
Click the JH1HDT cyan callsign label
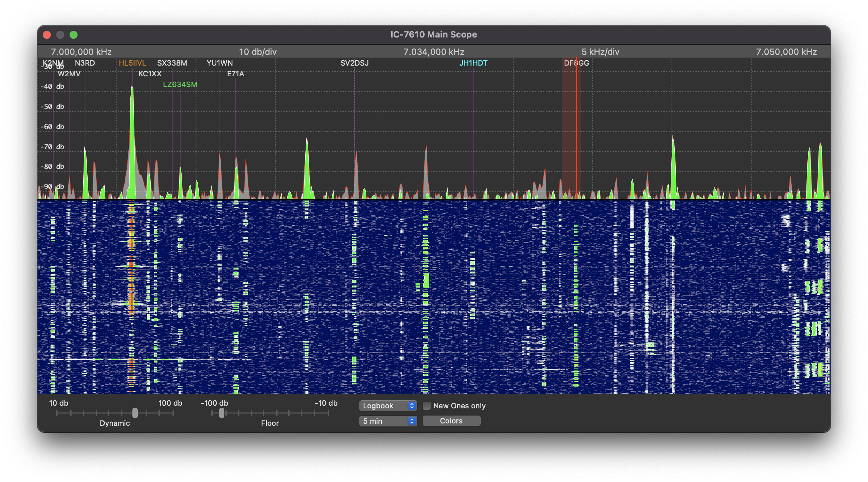pos(473,63)
